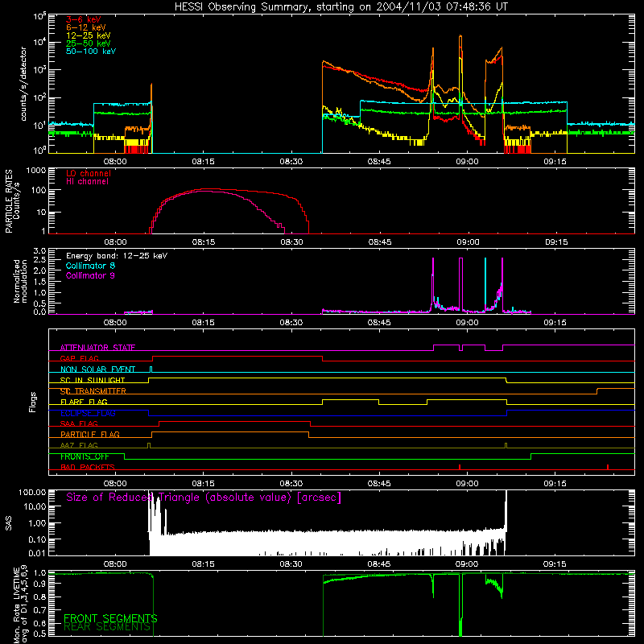Select the orange 6-12 keV legend label
Screen dimensions: 644x644
point(86,27)
